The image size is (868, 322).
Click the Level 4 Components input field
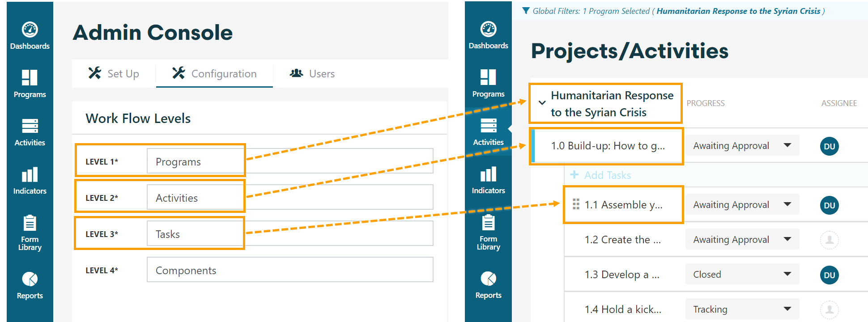click(x=290, y=270)
